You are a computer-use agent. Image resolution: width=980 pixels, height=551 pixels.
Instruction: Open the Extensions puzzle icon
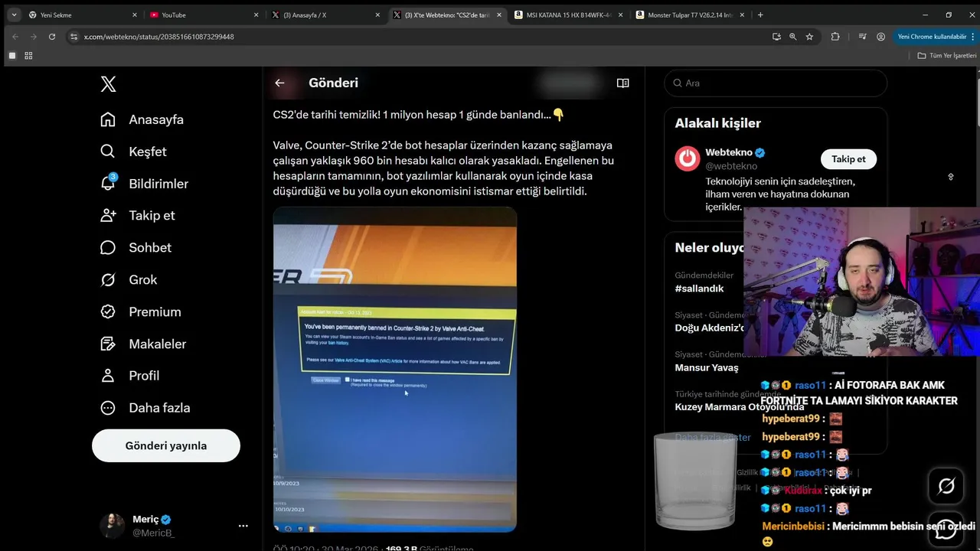point(835,37)
